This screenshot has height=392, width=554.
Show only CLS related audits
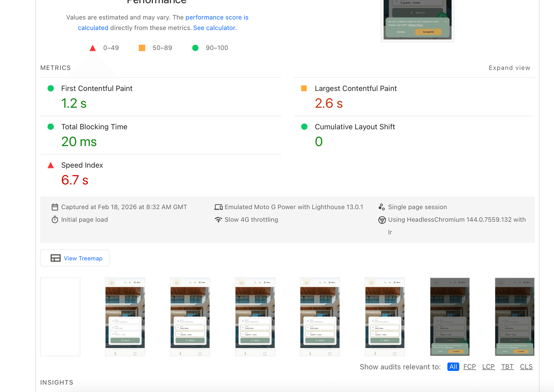[x=526, y=367]
